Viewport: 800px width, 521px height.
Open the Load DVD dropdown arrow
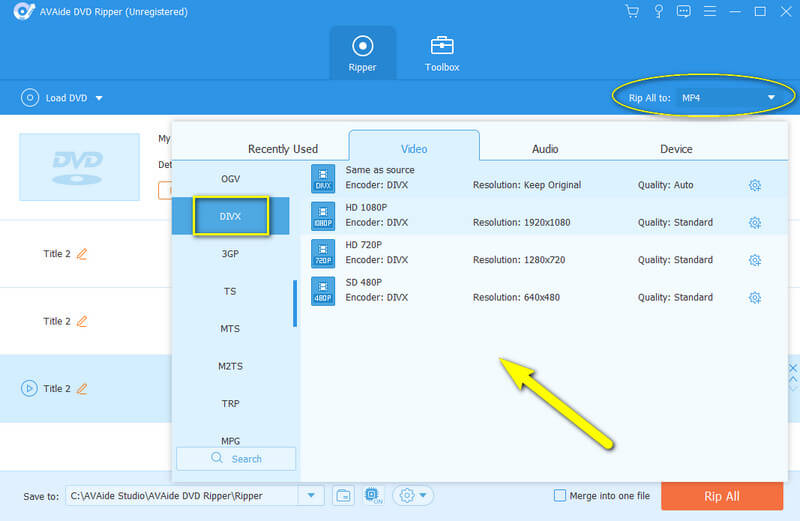point(99,98)
